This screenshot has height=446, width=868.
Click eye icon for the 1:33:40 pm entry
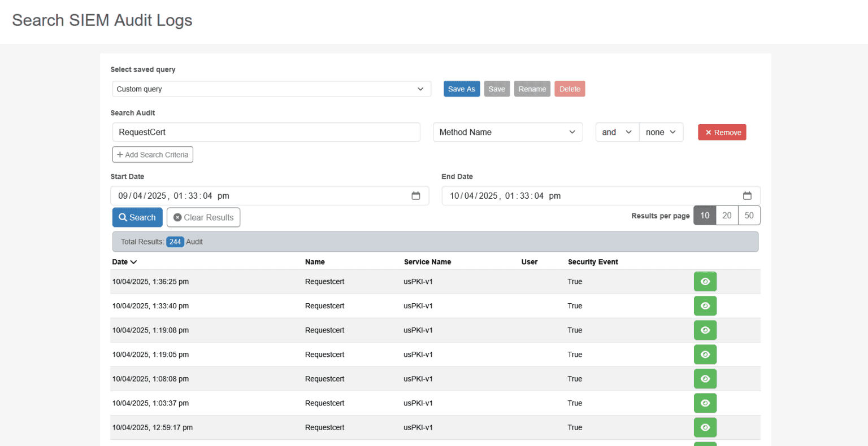(705, 306)
